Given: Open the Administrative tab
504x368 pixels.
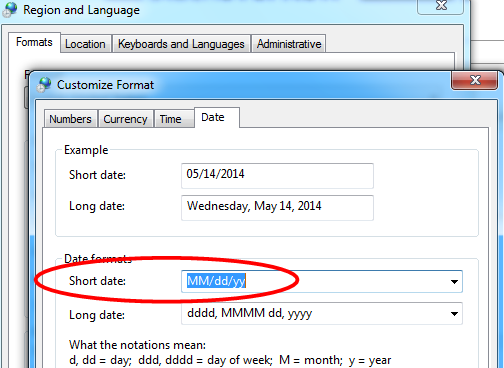Looking at the screenshot, I should click(x=289, y=44).
